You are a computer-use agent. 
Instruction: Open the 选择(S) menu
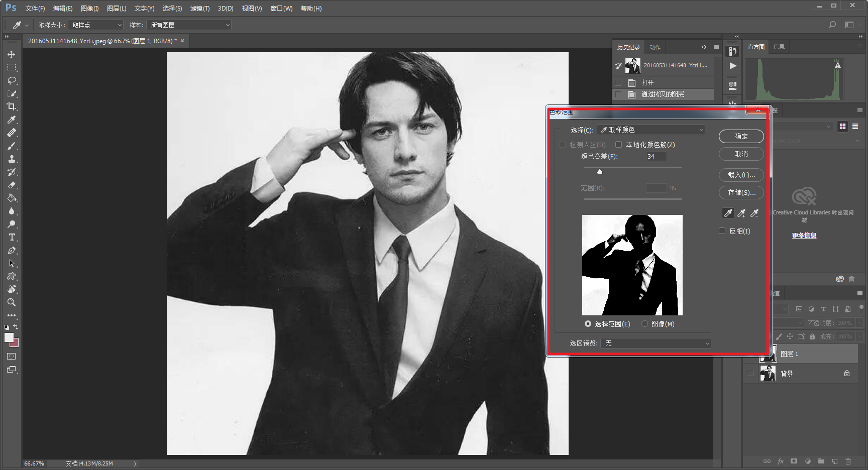pos(172,9)
